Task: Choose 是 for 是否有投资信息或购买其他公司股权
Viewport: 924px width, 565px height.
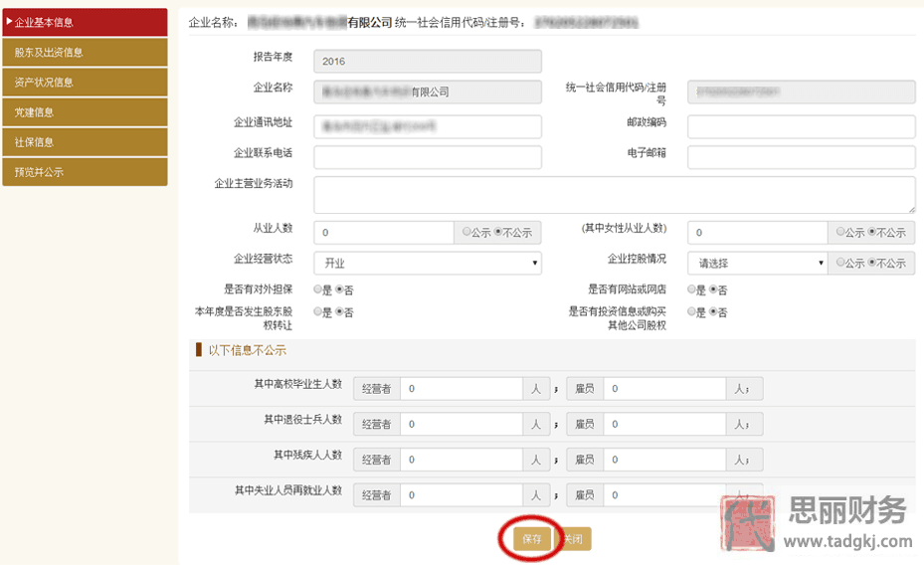Action: pos(692,311)
